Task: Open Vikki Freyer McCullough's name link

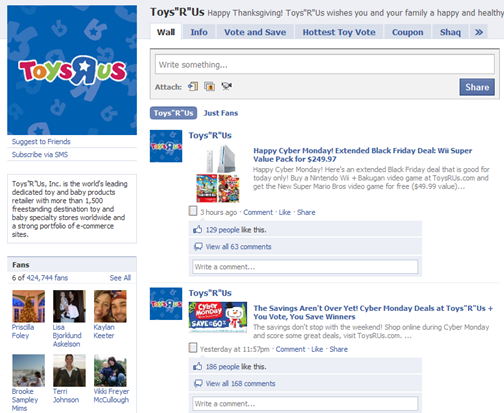Action: coord(111,395)
